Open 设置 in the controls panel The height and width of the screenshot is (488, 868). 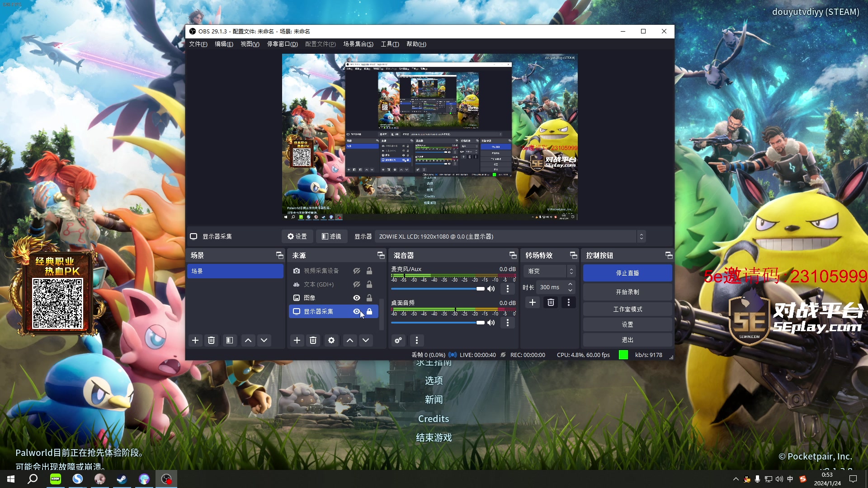[627, 324]
